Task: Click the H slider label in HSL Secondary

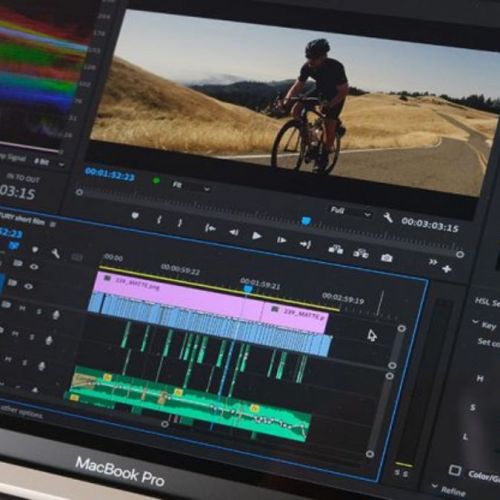Action: point(480,378)
